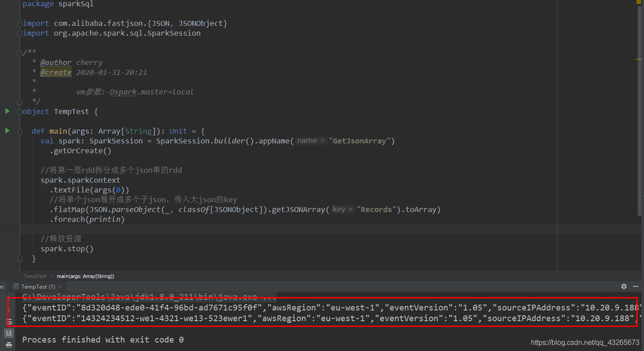Click the 2020-01-31-20:21 date text
The height and width of the screenshot is (351, 644).
(x=112, y=72)
